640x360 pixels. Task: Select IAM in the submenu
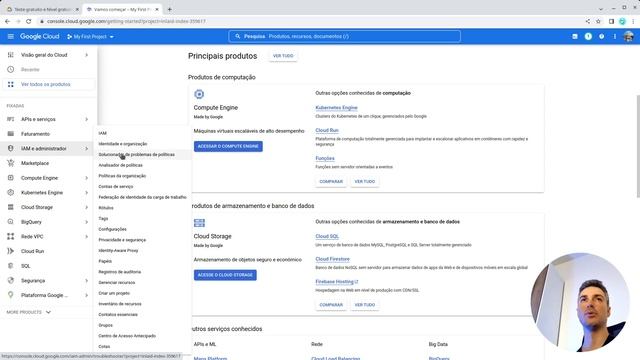point(102,133)
